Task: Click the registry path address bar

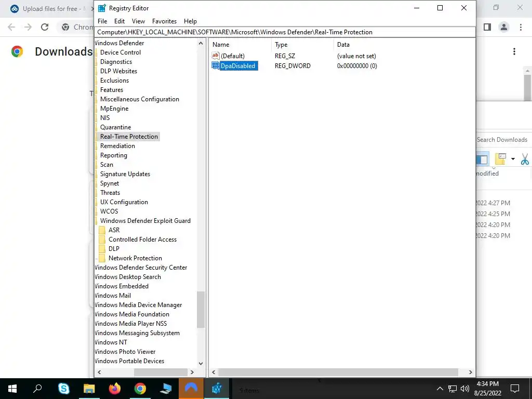Action: pyautogui.click(x=285, y=32)
